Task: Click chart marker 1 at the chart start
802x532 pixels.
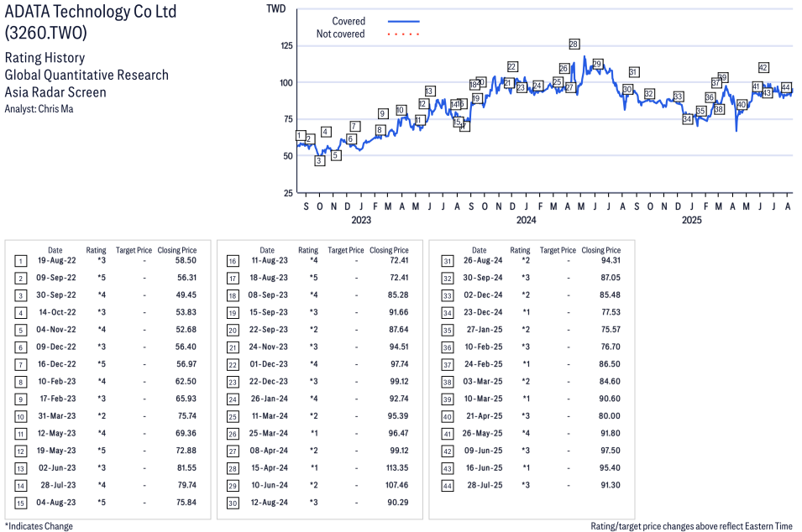Action: click(x=301, y=135)
